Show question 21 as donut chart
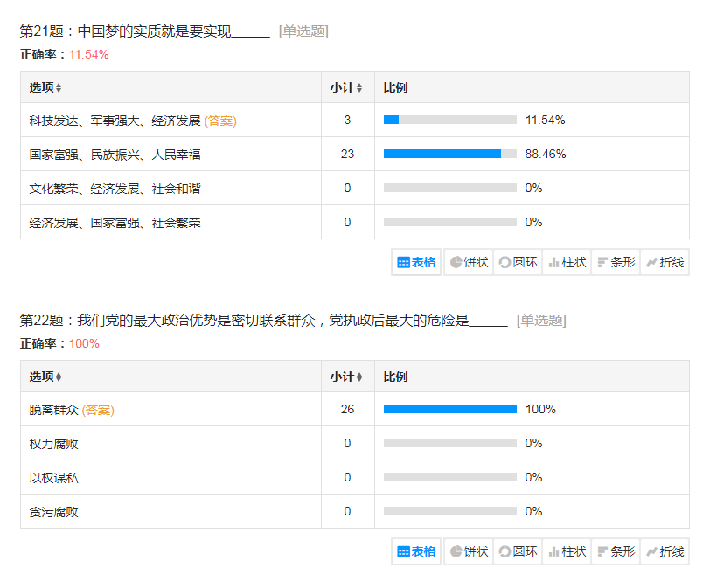Viewport: 710px width, 588px height. click(x=518, y=262)
